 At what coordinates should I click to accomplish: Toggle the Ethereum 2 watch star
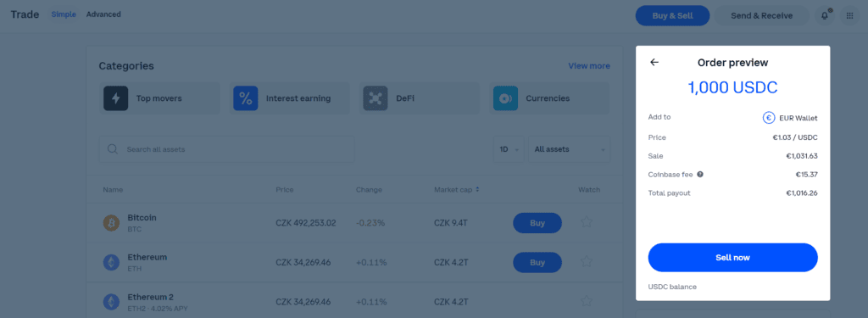(x=587, y=301)
